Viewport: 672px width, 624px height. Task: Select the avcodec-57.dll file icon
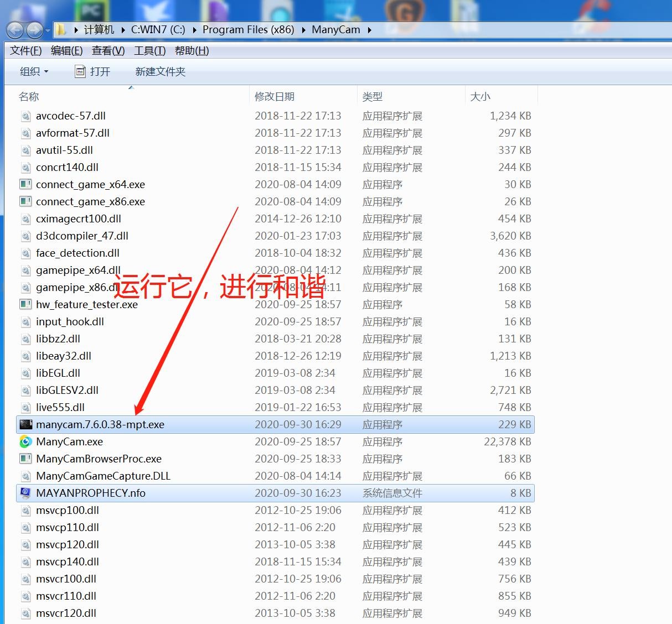pos(25,116)
